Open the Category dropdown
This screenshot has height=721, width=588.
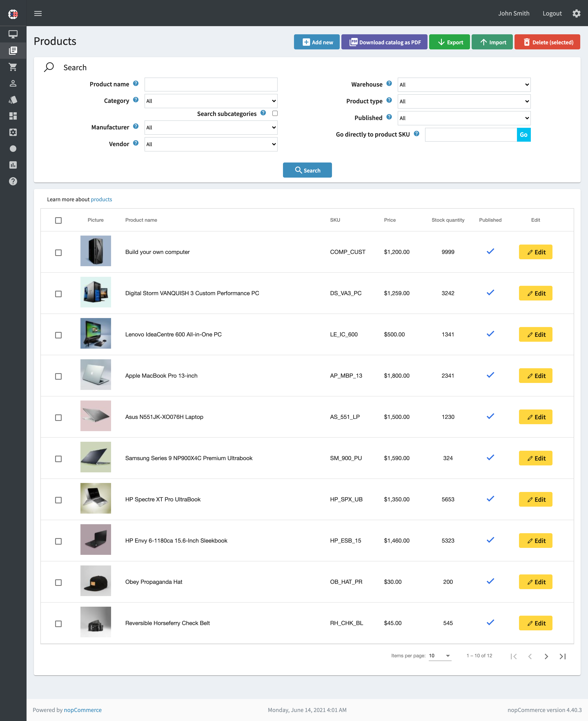(211, 101)
